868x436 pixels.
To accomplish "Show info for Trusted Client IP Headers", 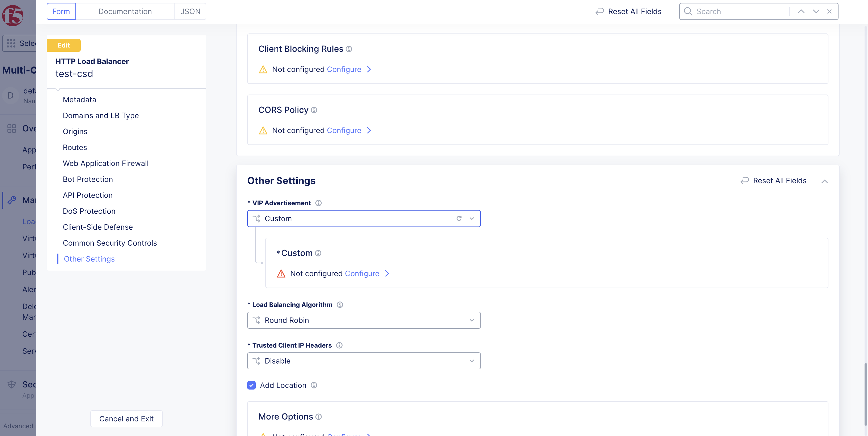I will click(x=339, y=345).
